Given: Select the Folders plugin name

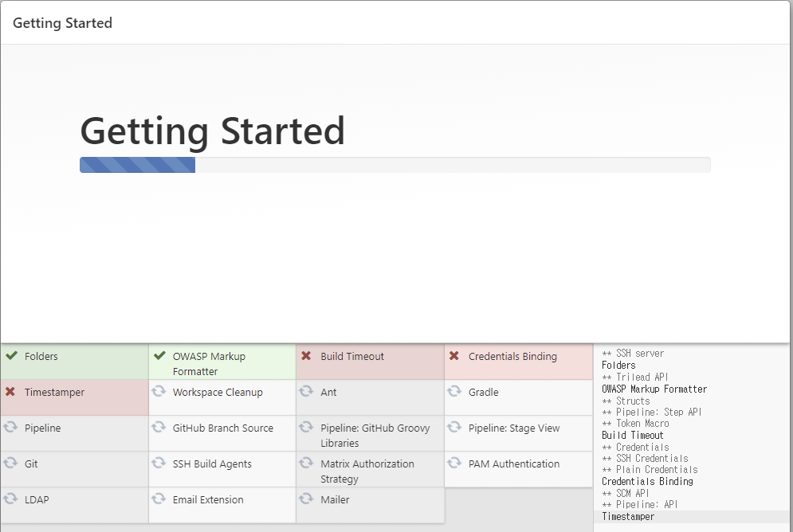Looking at the screenshot, I should point(41,356).
